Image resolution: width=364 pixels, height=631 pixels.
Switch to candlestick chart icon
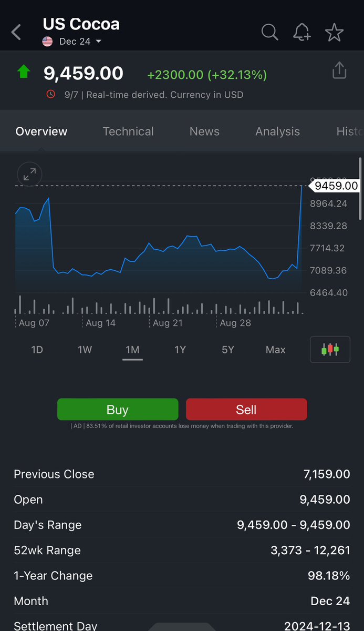(330, 350)
